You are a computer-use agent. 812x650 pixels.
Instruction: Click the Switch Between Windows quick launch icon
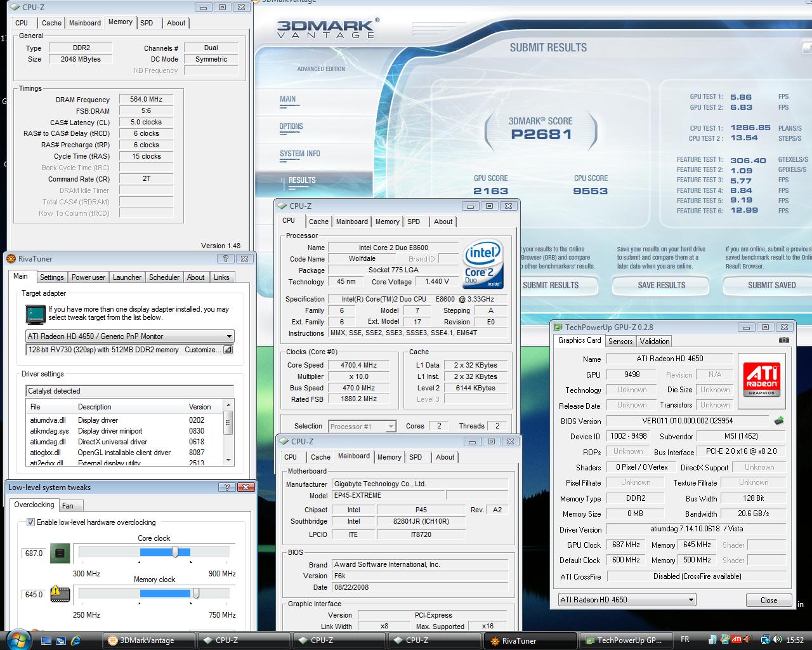tap(62, 640)
